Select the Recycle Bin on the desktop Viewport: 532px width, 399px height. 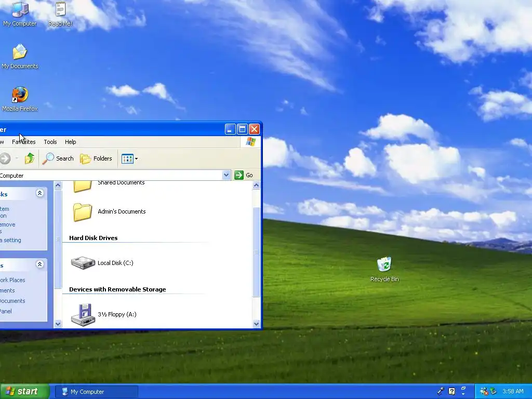384,270
